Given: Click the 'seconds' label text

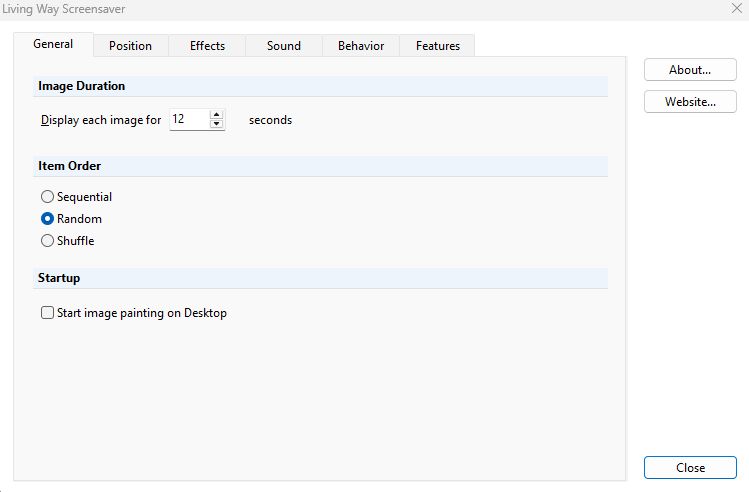Looking at the screenshot, I should pos(270,120).
